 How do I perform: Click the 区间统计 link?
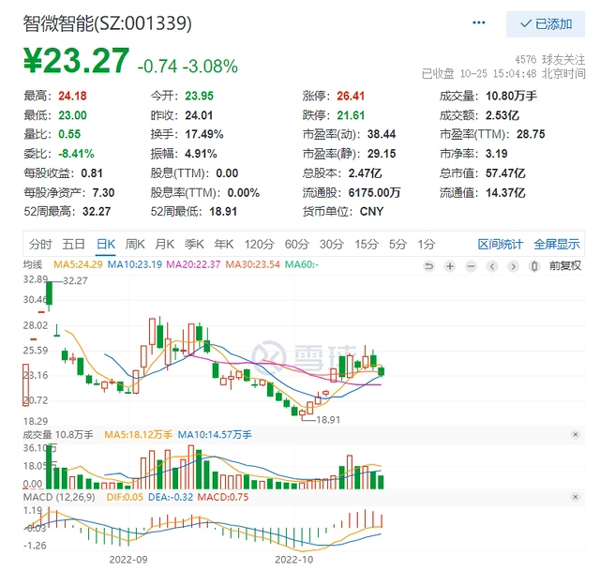(500, 244)
